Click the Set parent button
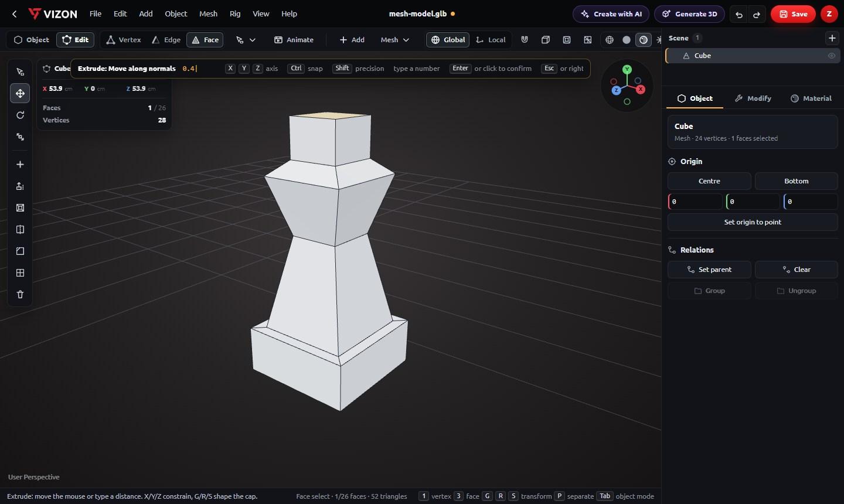Screen dimensions: 844x504 [x=709, y=270]
